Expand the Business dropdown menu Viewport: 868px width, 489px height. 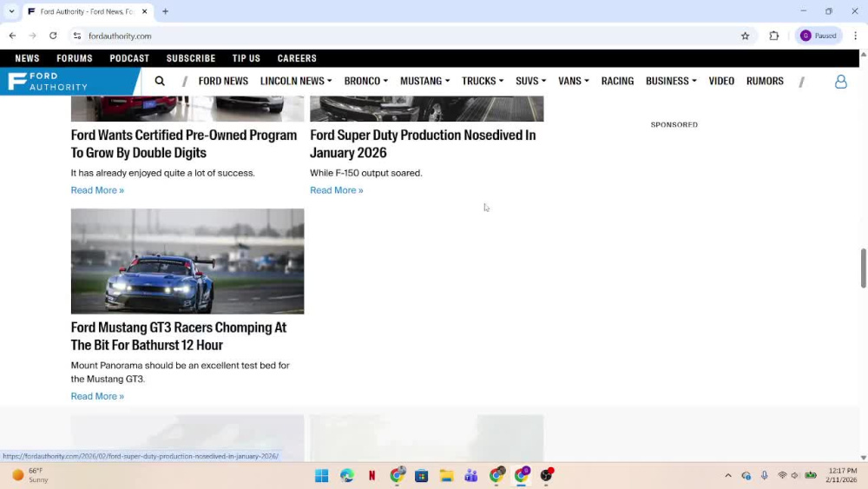click(671, 81)
